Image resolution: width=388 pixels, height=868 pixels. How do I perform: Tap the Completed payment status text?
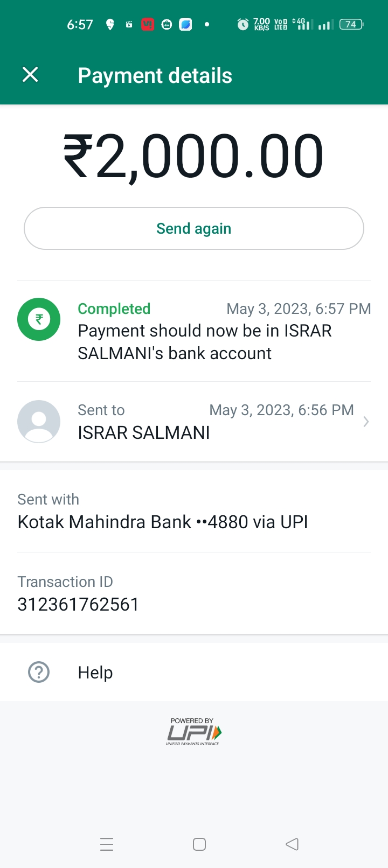click(114, 309)
